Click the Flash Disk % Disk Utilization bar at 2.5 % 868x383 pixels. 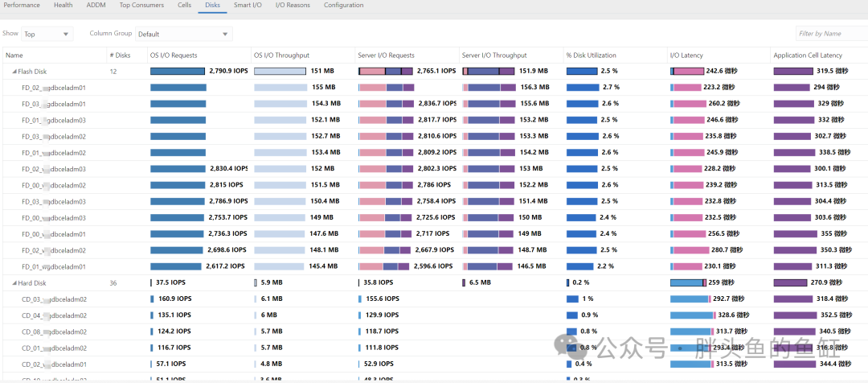coord(582,72)
